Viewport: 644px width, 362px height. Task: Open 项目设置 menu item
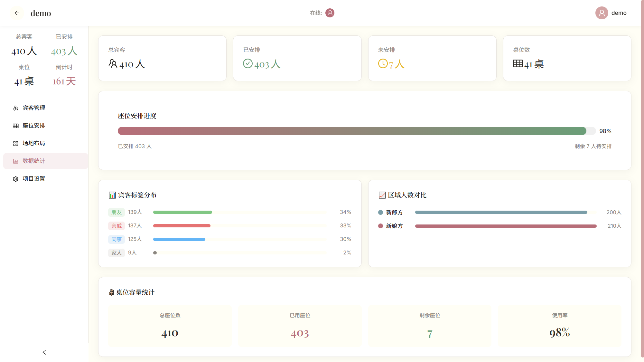click(46, 179)
